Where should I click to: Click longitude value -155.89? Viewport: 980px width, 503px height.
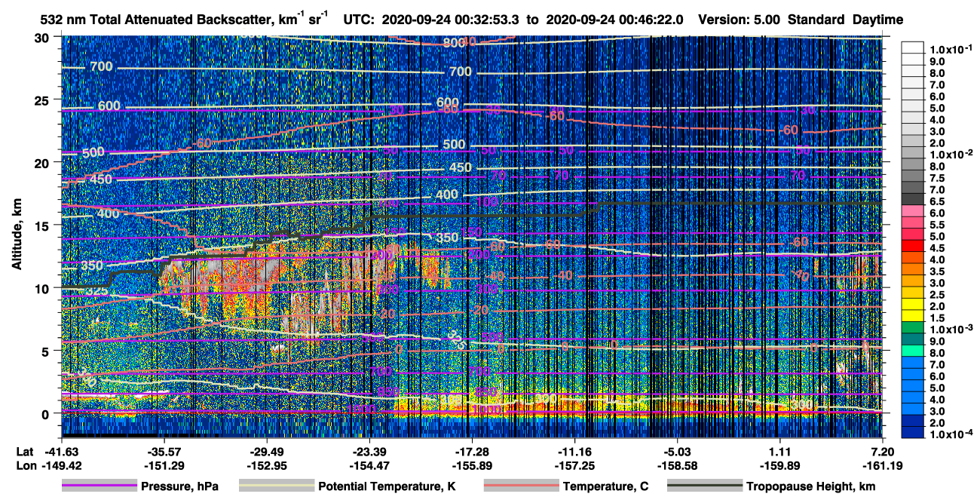472,466
